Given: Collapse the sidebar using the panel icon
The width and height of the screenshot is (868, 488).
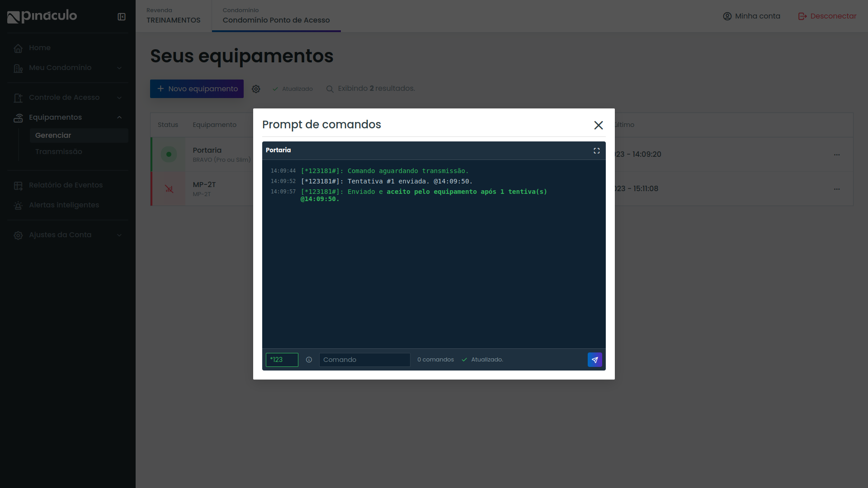Looking at the screenshot, I should pyautogui.click(x=121, y=17).
